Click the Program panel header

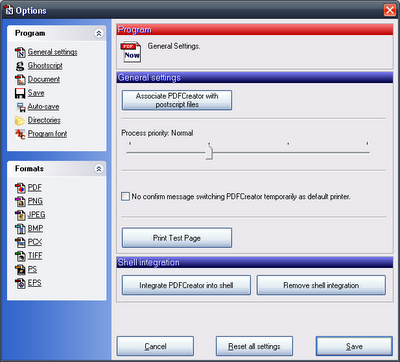coord(57,33)
